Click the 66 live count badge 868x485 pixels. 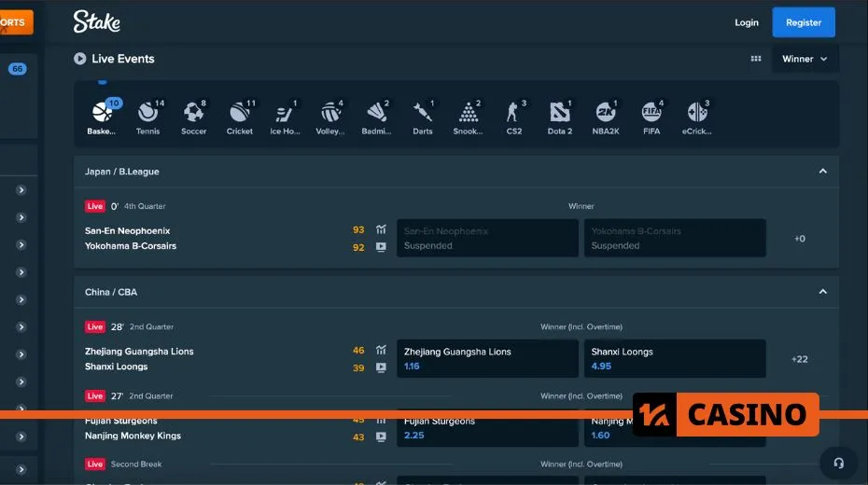pos(17,69)
